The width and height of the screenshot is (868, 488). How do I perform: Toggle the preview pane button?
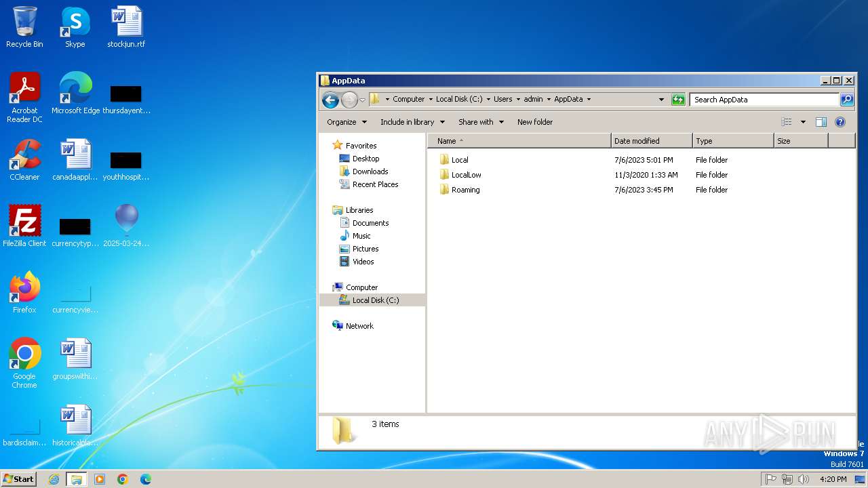821,122
